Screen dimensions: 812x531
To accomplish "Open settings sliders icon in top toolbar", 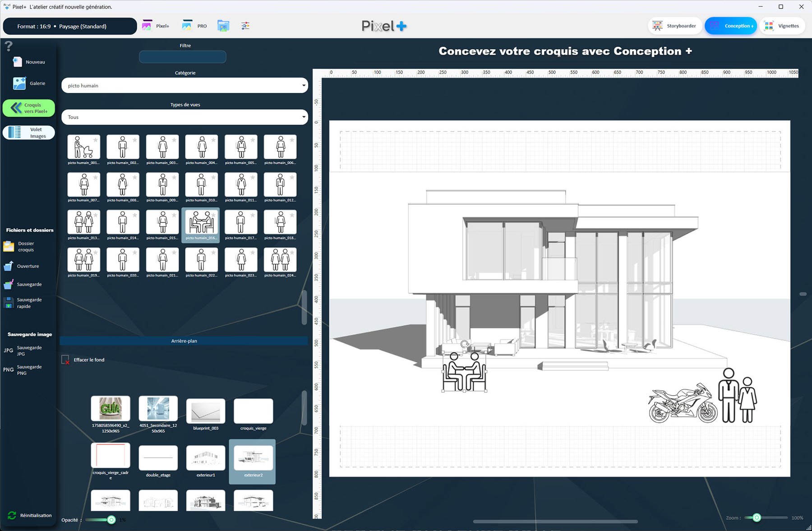I will 245,26.
